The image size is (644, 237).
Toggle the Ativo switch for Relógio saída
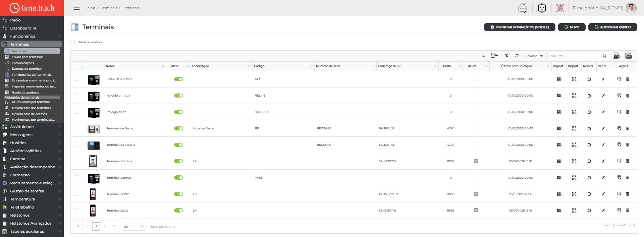coord(178,112)
